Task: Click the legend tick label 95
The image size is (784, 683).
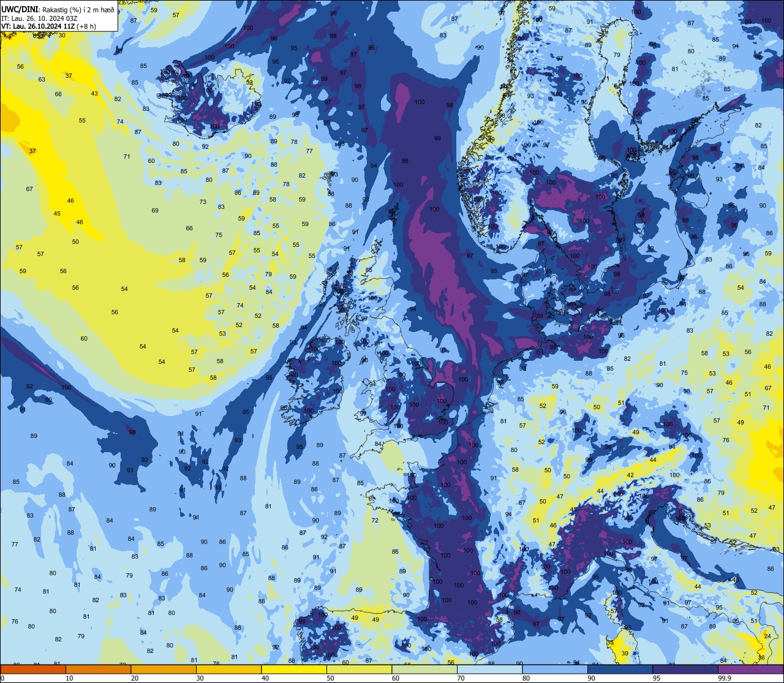Action: click(x=657, y=678)
